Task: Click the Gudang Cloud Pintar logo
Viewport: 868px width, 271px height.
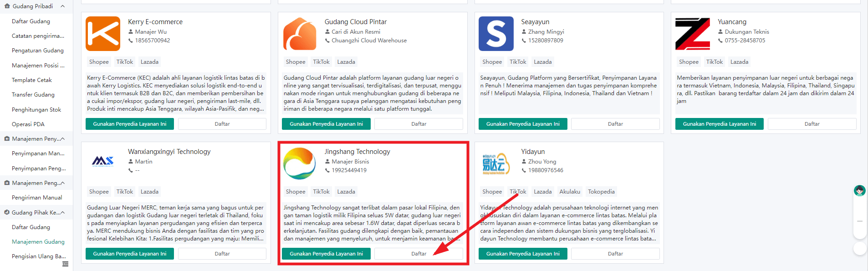Action: coord(300,34)
